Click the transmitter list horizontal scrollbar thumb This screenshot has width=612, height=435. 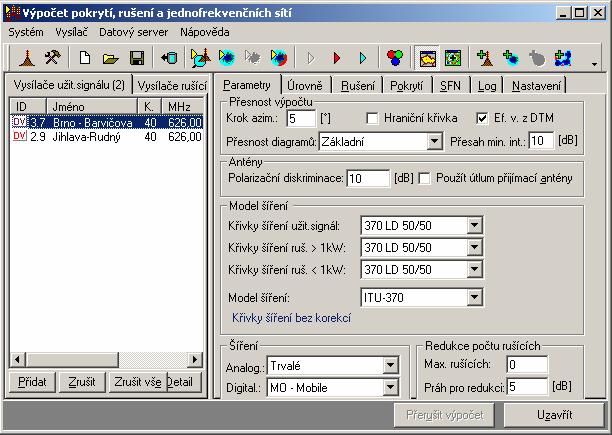(x=72, y=359)
